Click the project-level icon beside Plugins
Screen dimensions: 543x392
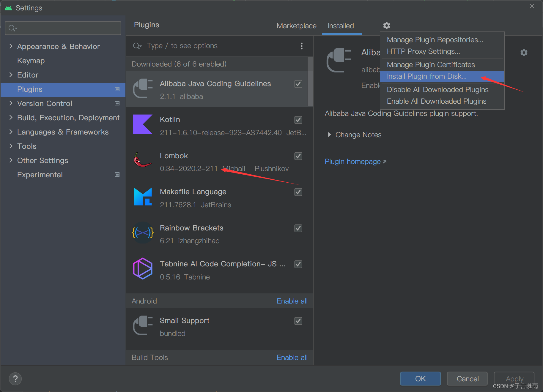(x=117, y=89)
